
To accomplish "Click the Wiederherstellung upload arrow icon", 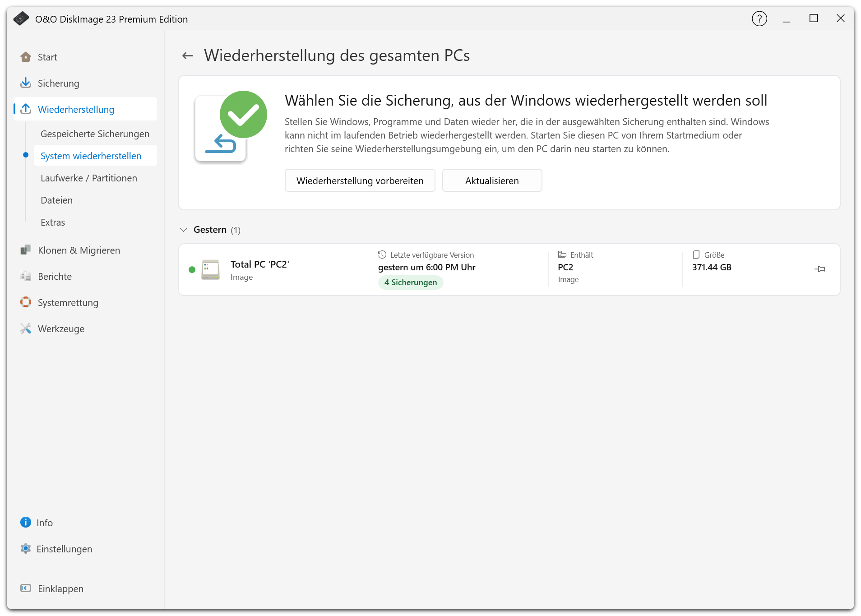I will 26,109.
